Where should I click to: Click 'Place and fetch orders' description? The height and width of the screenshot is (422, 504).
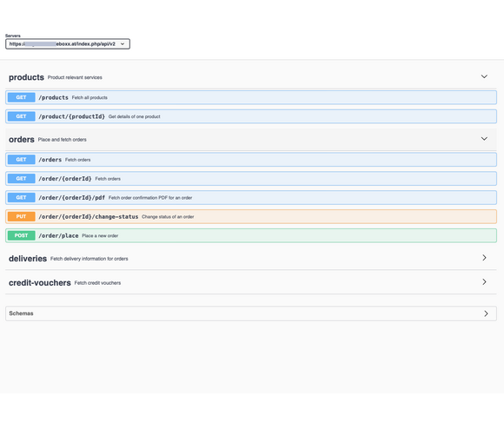coord(63,140)
